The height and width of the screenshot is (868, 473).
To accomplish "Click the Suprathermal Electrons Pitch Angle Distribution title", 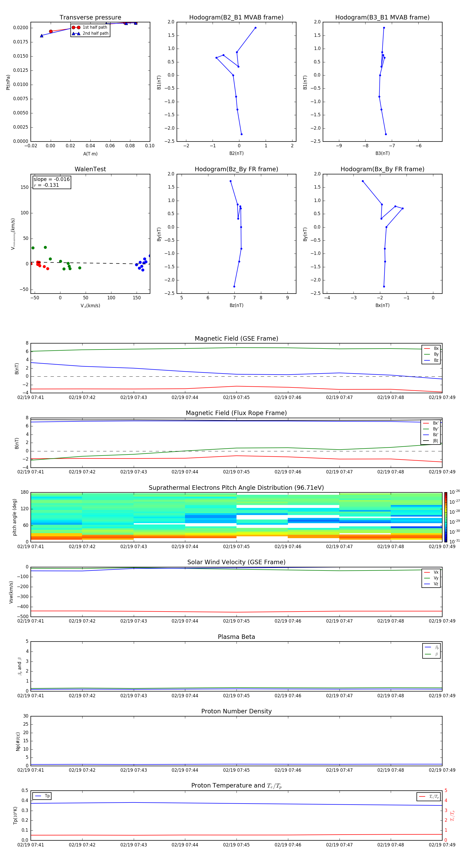I will [x=236, y=488].
